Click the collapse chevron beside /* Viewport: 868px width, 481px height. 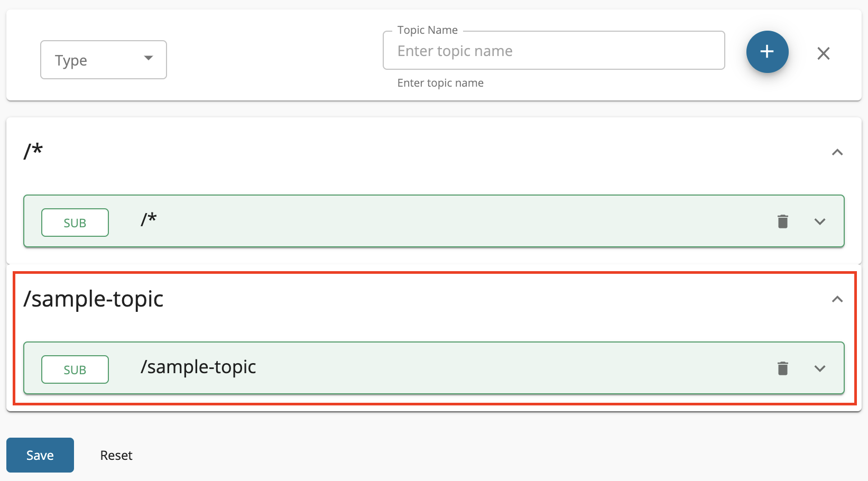tap(837, 152)
